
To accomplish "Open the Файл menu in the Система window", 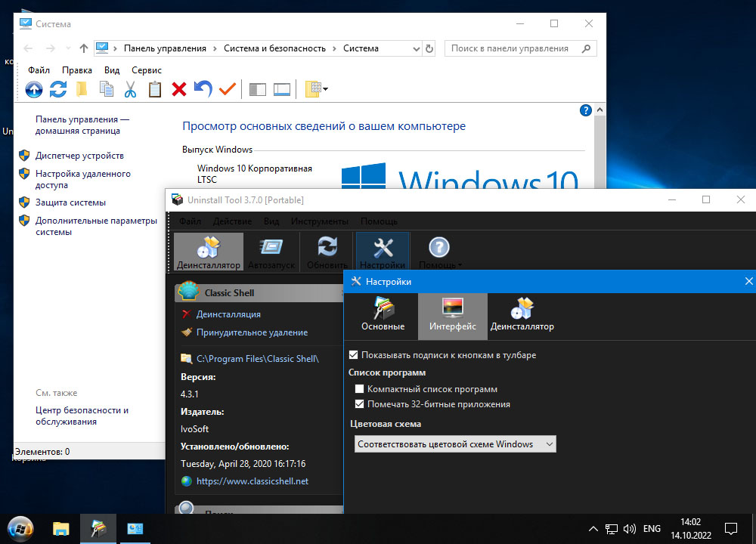I will coord(39,70).
